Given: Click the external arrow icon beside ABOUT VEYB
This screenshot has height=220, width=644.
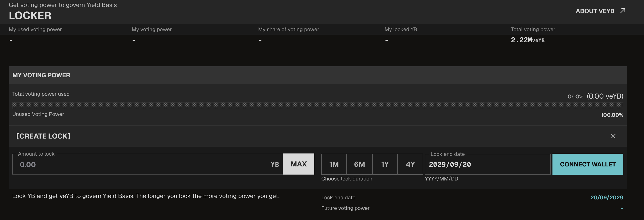Looking at the screenshot, I should tap(622, 11).
